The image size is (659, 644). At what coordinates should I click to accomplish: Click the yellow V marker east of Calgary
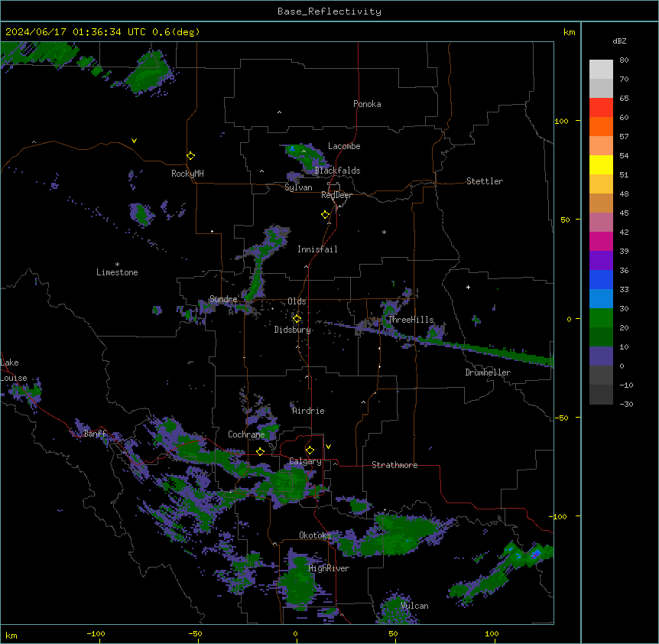pyautogui.click(x=328, y=447)
